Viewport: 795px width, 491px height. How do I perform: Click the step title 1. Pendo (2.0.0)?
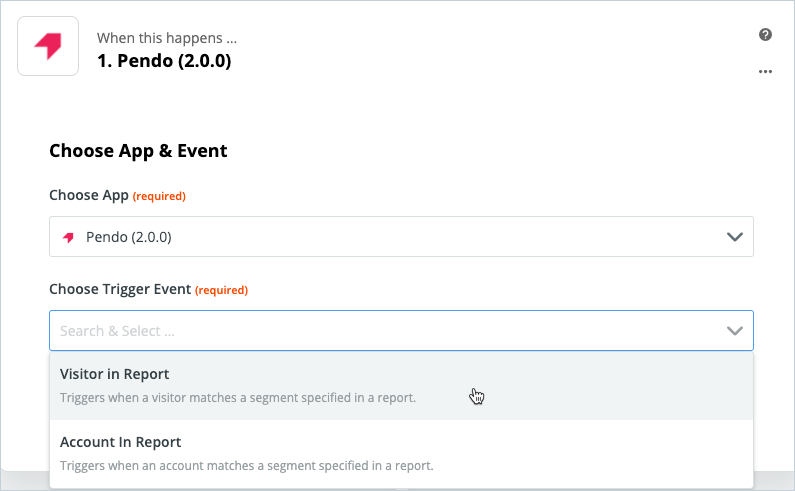164,61
